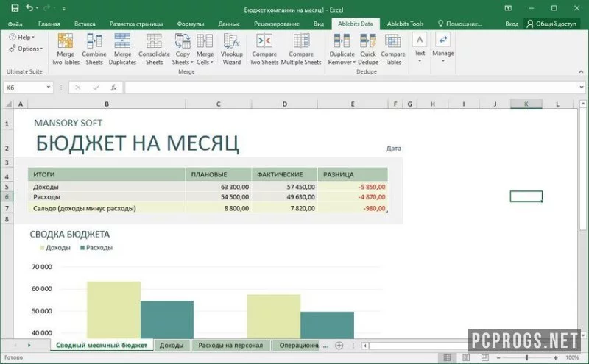
Task: Add a new sheet with the plus button
Action: (339, 345)
